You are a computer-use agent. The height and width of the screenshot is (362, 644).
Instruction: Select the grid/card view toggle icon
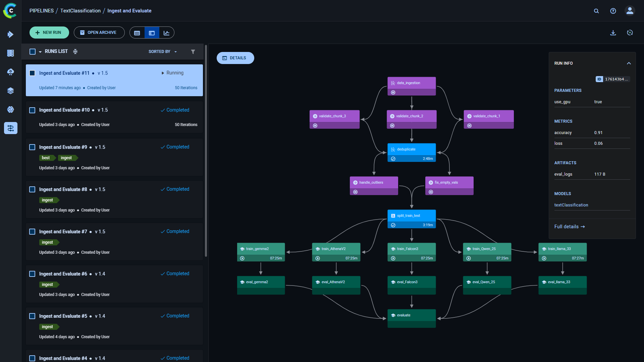(152, 33)
